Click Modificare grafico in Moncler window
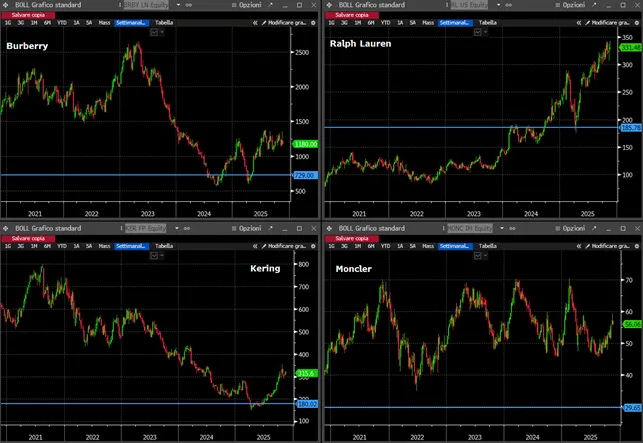This screenshot has width=643, height=443. (x=607, y=246)
